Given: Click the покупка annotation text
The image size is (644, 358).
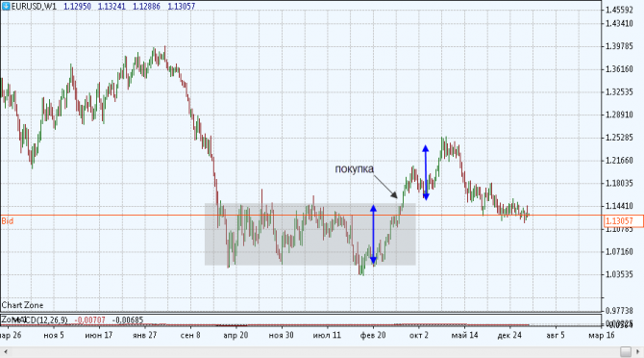Looking at the screenshot, I should pos(355,169).
